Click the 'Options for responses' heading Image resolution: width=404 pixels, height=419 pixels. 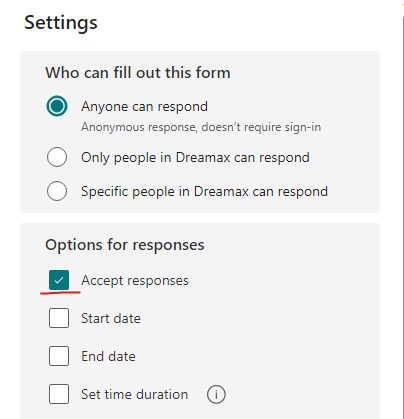click(x=125, y=245)
